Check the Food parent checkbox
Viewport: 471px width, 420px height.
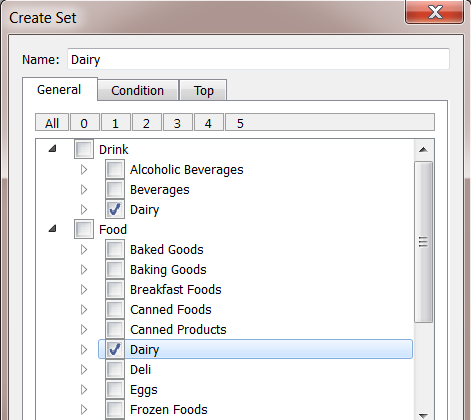[84, 229]
